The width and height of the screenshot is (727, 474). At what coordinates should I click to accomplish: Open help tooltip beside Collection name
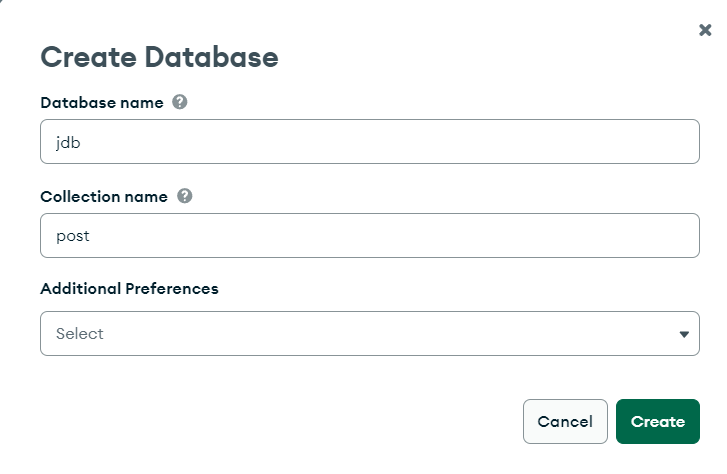pos(185,196)
